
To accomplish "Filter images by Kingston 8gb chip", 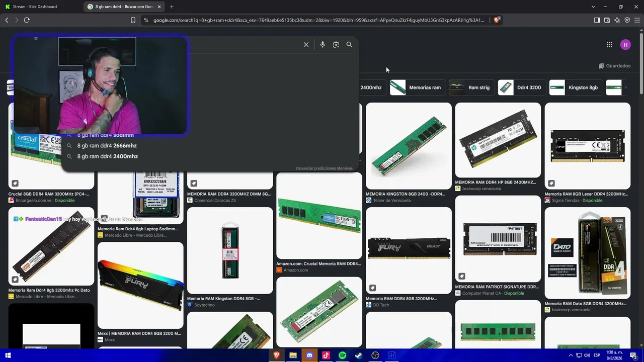I will [x=576, y=87].
